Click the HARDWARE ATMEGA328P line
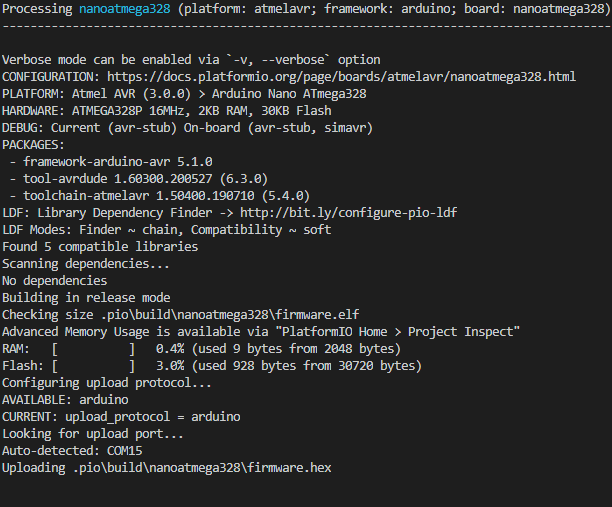 167,111
